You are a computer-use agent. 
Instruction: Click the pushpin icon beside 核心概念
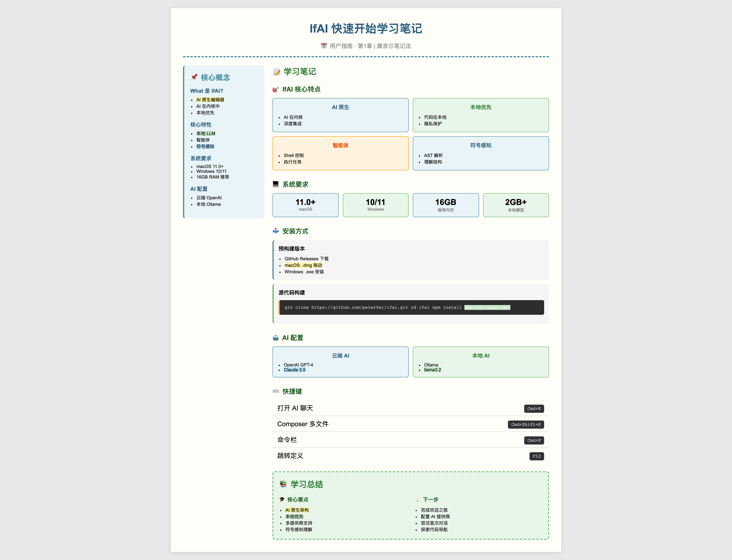(x=194, y=77)
